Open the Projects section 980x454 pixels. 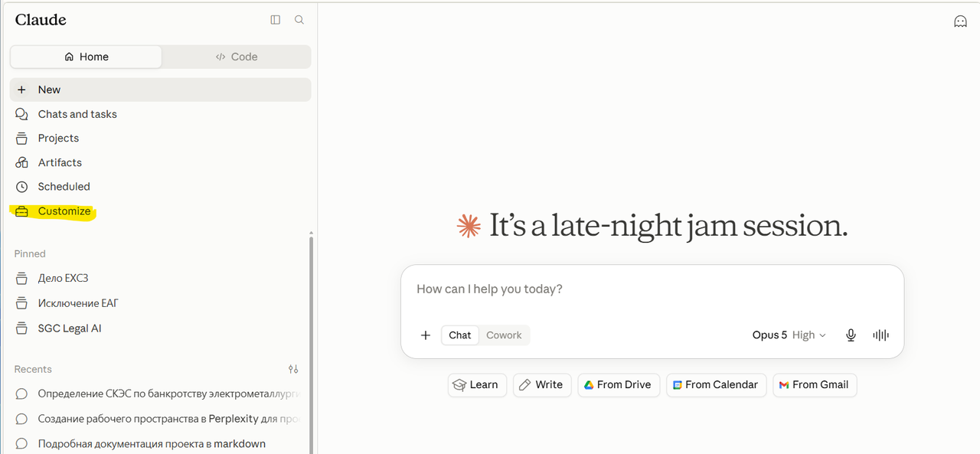pos(161,138)
